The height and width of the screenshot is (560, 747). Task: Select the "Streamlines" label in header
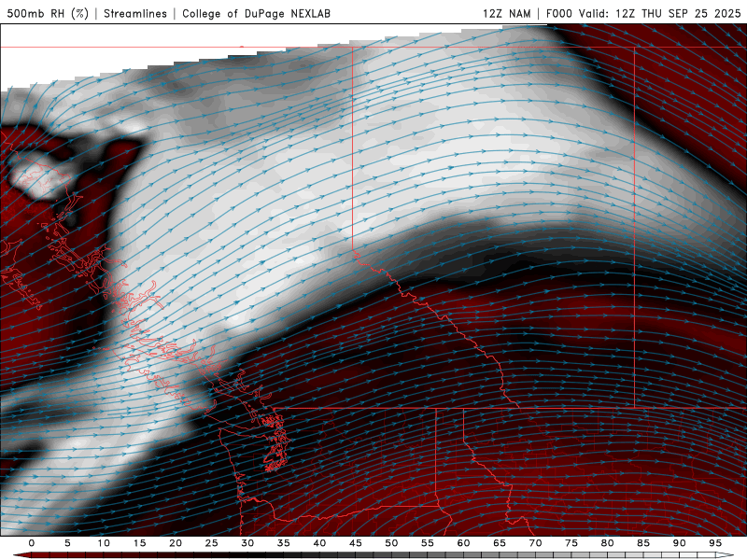[135, 13]
